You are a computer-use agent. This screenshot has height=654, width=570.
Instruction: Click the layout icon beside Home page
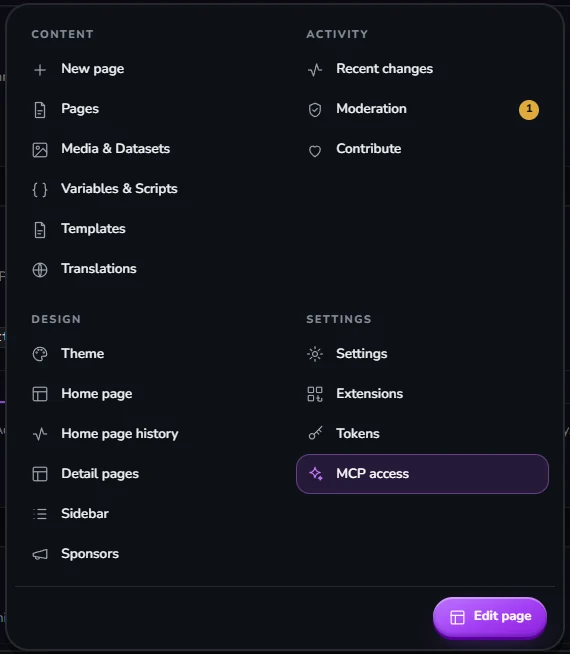click(40, 394)
